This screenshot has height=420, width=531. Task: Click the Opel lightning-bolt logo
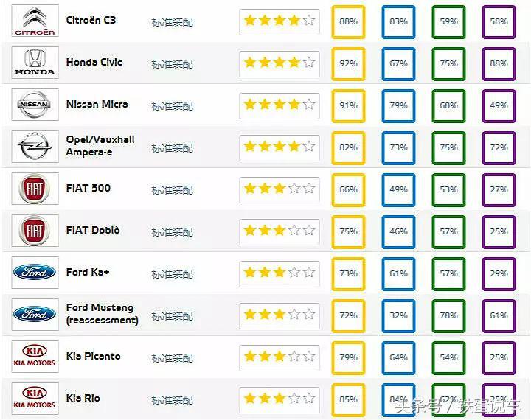tap(35, 147)
